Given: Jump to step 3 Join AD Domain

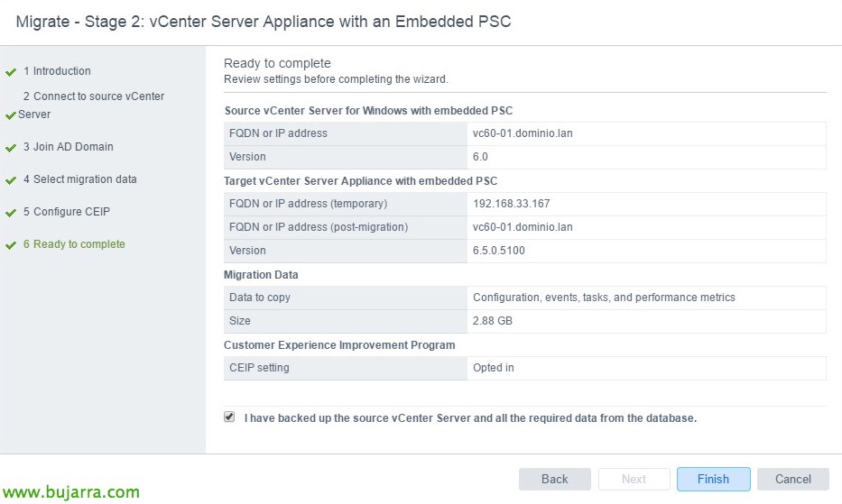Looking at the screenshot, I should coord(72,147).
